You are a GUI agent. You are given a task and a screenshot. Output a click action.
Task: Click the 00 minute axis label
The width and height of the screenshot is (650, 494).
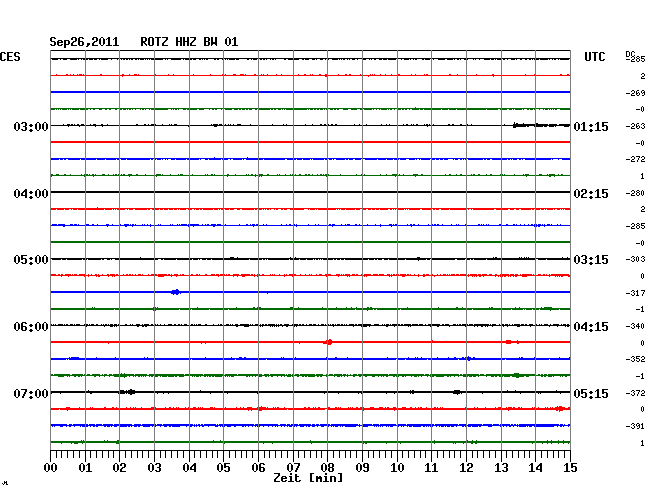pos(51,468)
